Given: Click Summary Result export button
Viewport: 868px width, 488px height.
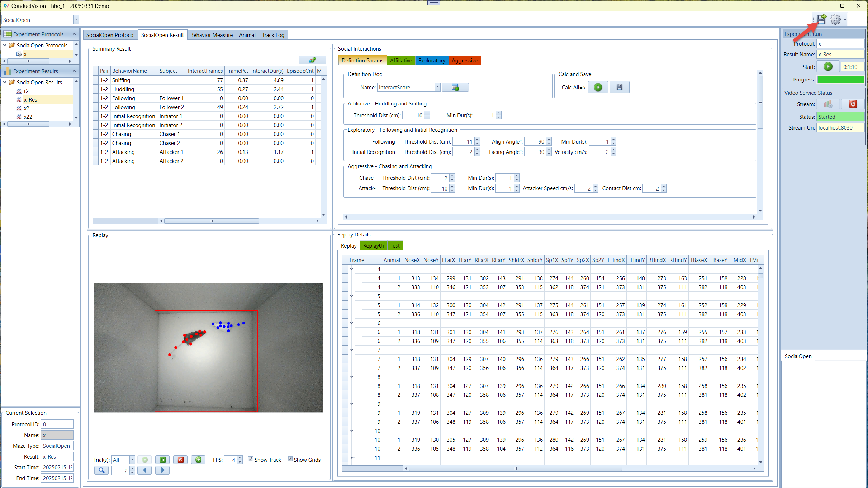Looking at the screenshot, I should click(x=312, y=60).
